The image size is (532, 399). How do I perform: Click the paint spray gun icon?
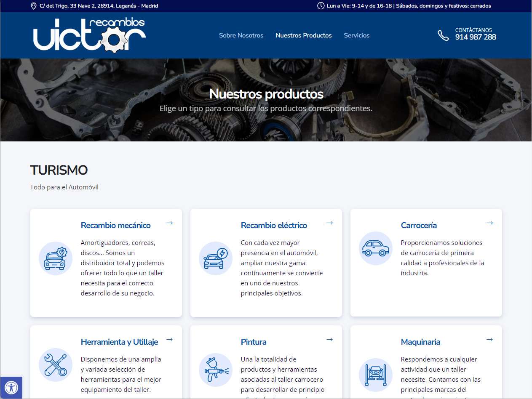pyautogui.click(x=215, y=370)
